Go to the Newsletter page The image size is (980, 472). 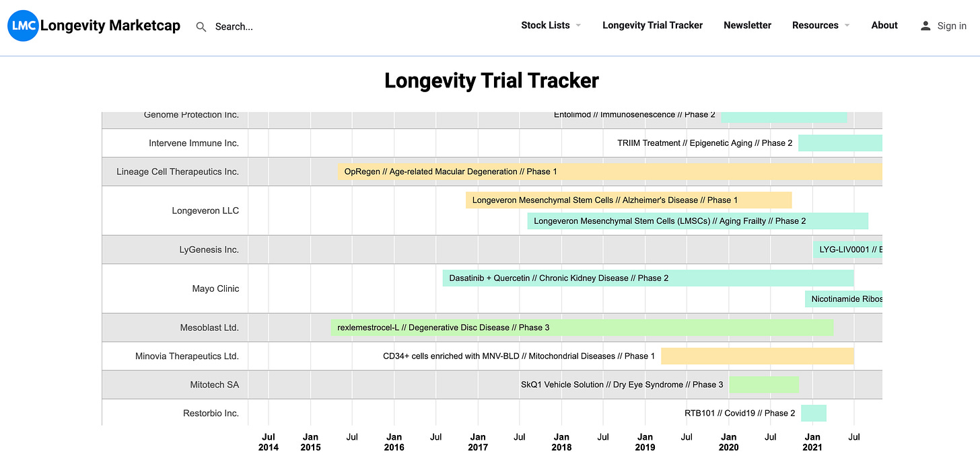click(747, 26)
